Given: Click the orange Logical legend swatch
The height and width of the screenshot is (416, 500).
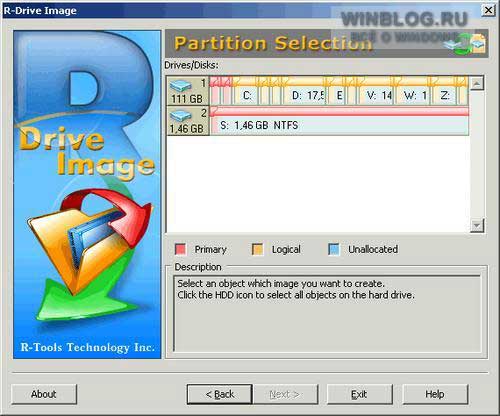Looking at the screenshot, I should pos(257,249).
